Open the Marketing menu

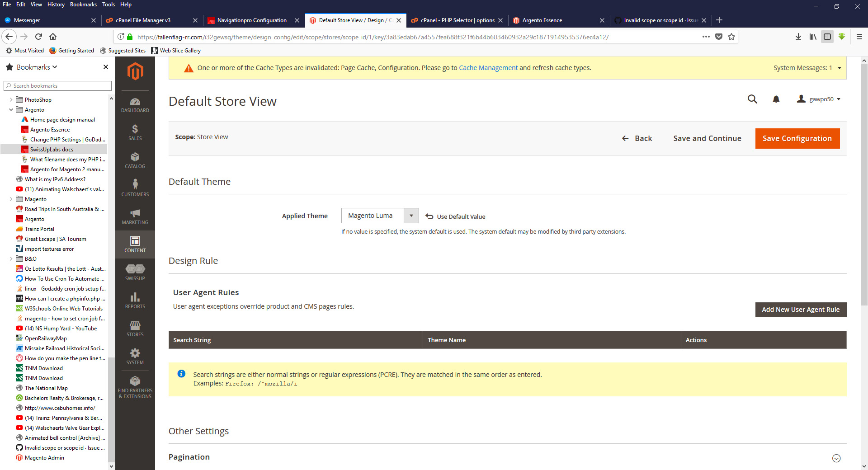click(x=135, y=216)
